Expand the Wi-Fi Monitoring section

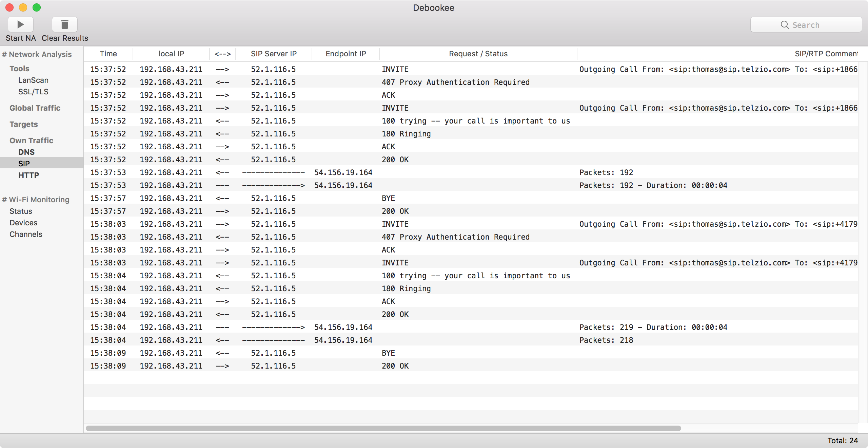point(37,199)
